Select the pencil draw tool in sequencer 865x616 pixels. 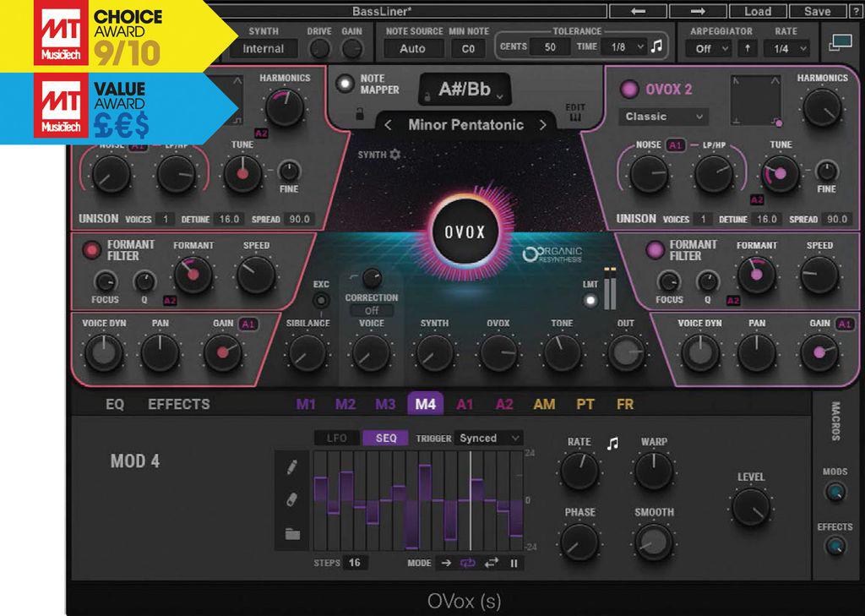click(292, 467)
